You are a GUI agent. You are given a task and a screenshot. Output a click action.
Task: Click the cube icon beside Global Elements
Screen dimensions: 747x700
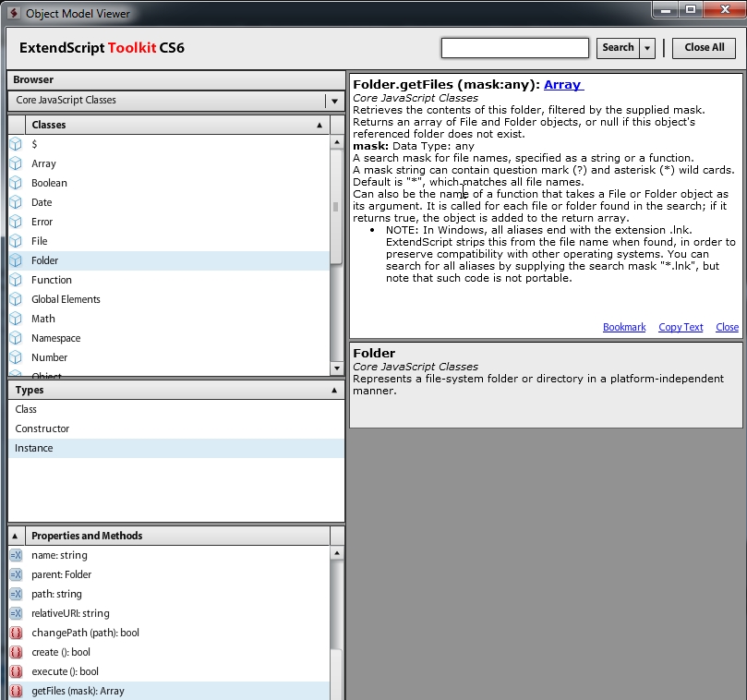coord(16,299)
